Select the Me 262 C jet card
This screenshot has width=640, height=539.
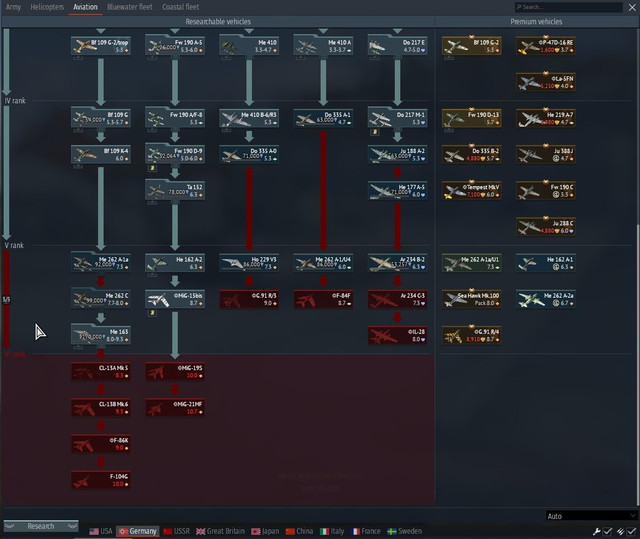101,299
